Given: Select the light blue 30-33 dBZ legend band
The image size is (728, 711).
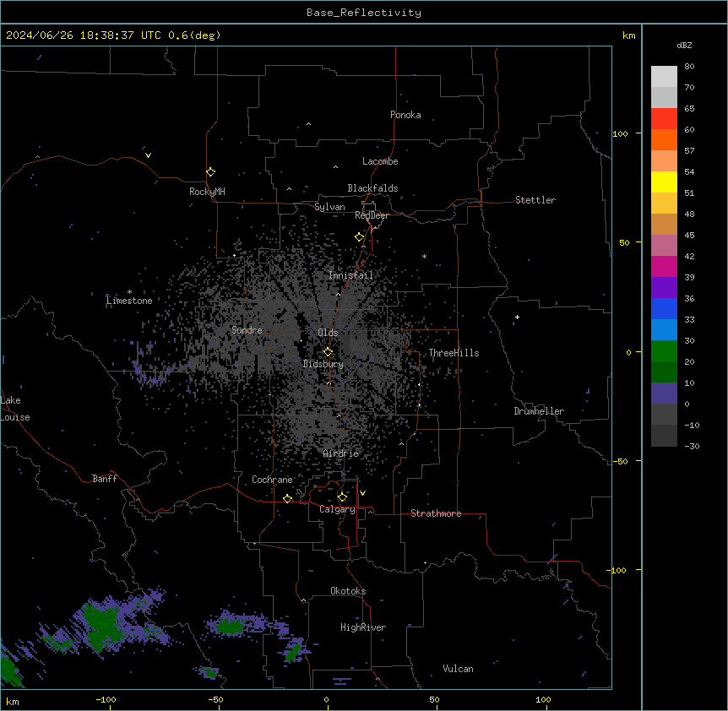Looking at the screenshot, I should click(664, 330).
